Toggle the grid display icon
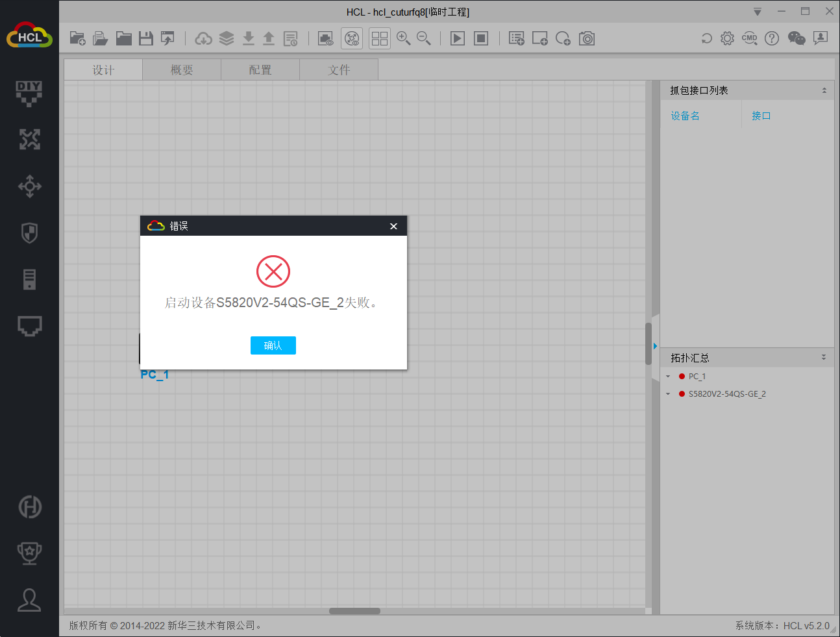This screenshot has height=637, width=840. 380,39
